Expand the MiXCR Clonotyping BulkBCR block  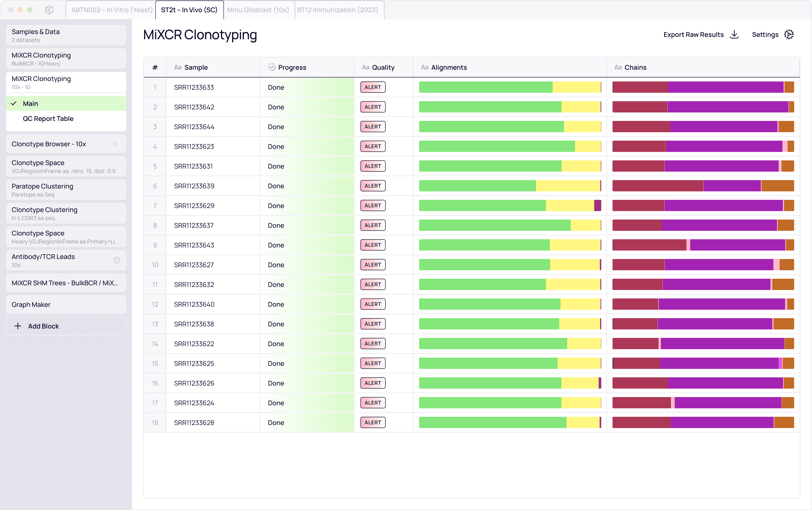pyautogui.click(x=66, y=59)
